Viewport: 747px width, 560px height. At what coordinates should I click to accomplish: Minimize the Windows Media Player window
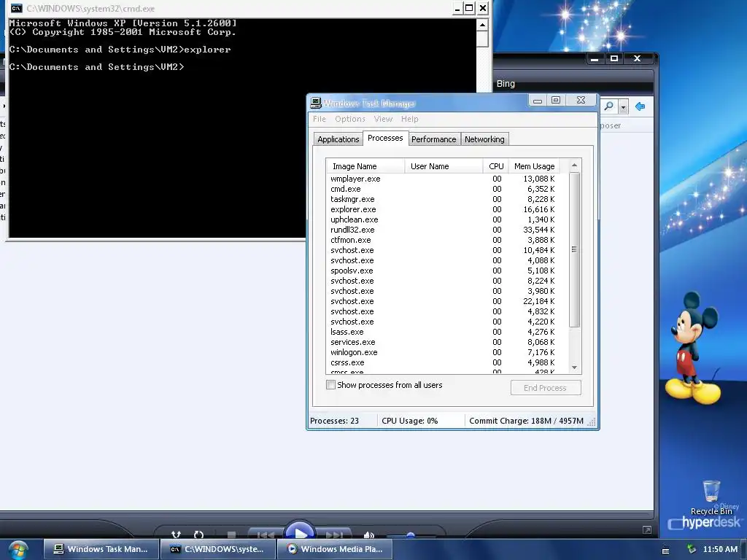(x=595, y=59)
